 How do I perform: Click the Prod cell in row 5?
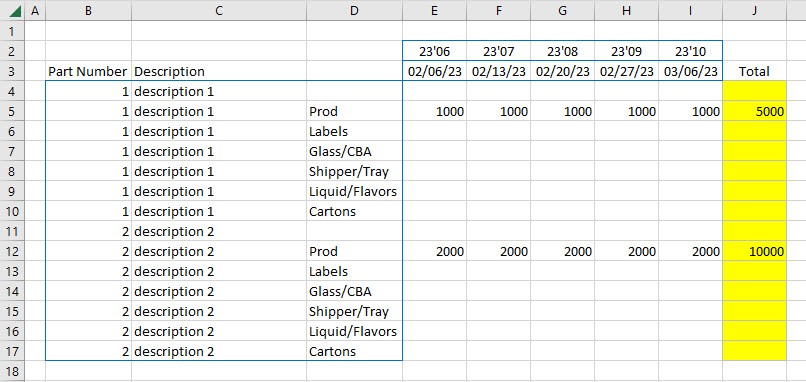coord(354,112)
